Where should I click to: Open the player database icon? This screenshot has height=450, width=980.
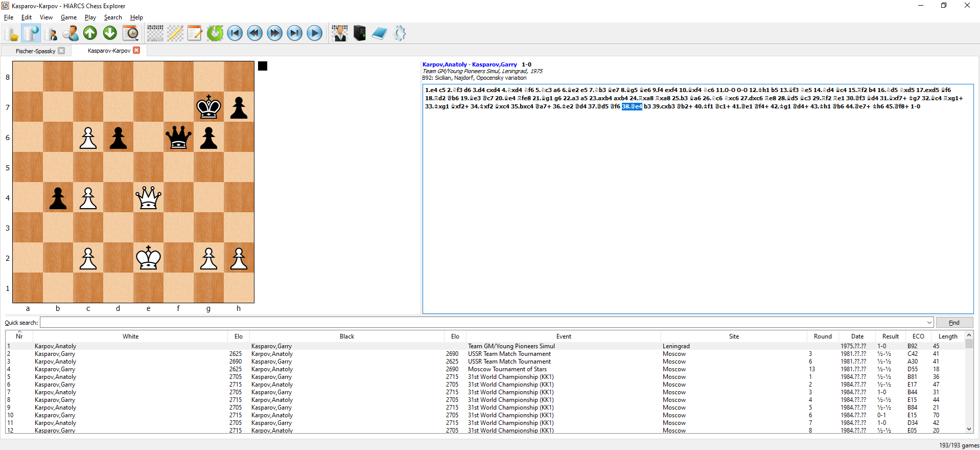(x=51, y=34)
